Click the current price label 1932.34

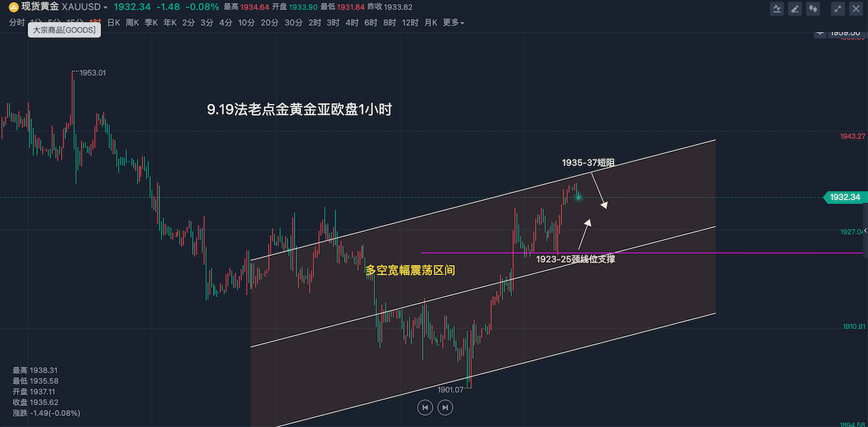point(845,198)
